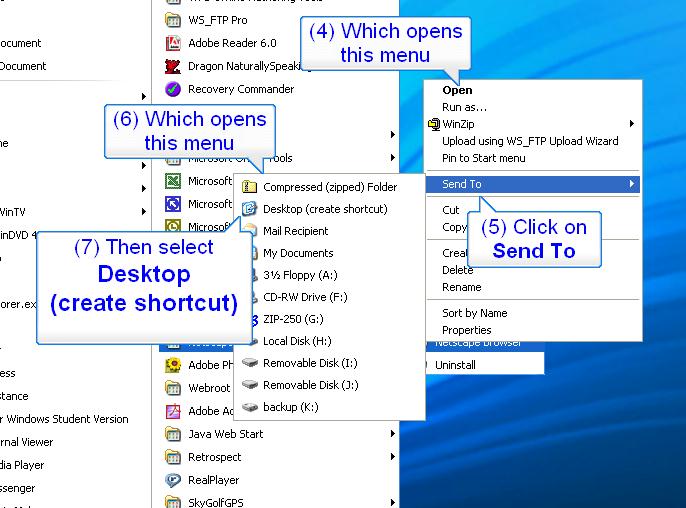Open Recovery Commander program entry
This screenshot has height=508, width=686.
[x=241, y=89]
